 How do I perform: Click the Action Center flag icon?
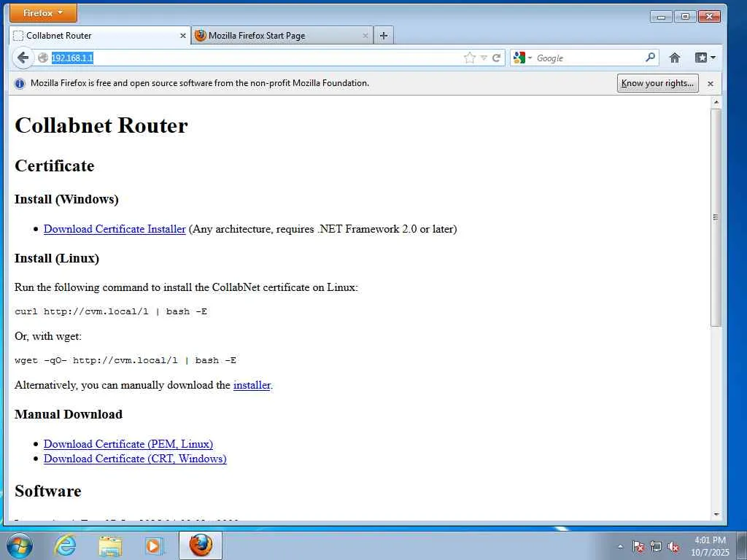638,547
